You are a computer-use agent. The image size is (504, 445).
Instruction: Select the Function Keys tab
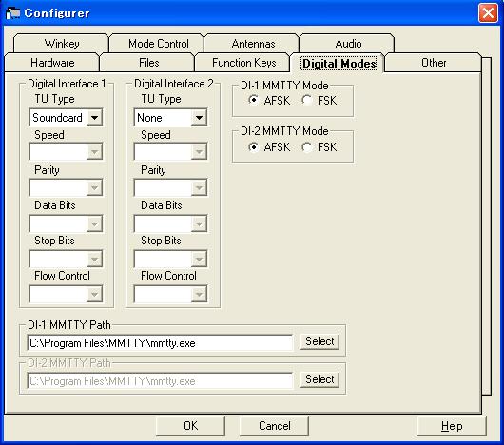242,63
